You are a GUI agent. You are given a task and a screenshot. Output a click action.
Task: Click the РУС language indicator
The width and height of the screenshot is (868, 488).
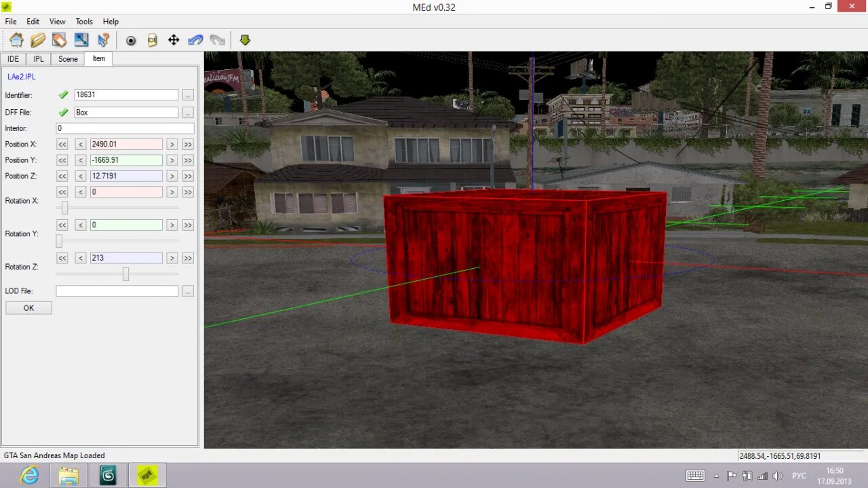(x=799, y=476)
